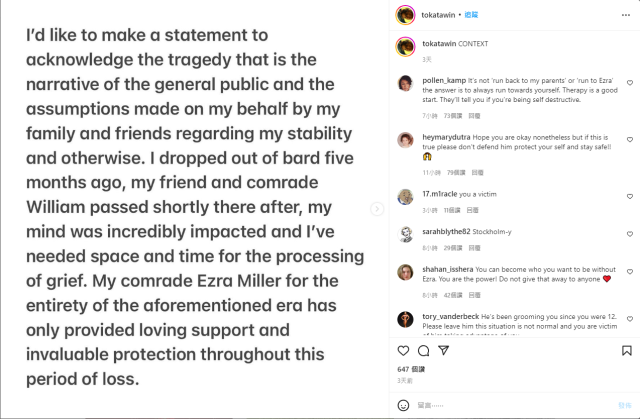Image resolution: width=640 pixels, height=419 pixels.
Task: Open the three-dot more options menu
Action: coord(626,15)
